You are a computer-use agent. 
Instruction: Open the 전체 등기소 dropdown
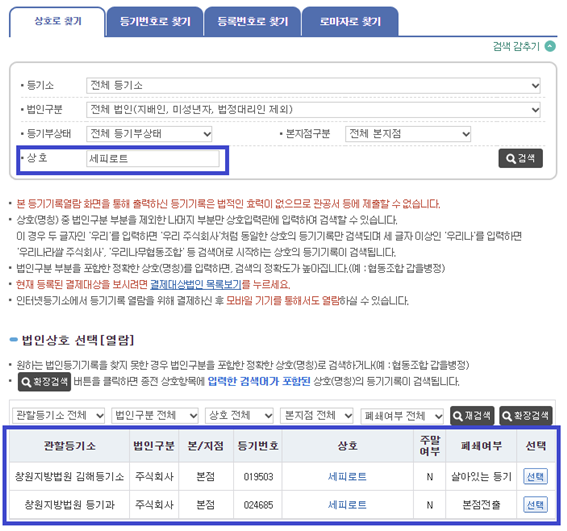(x=313, y=86)
